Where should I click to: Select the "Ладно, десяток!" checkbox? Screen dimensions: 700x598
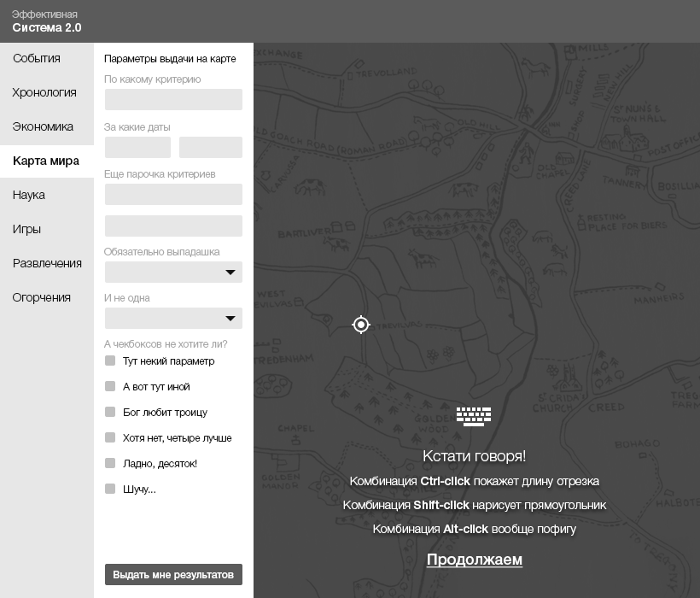pyautogui.click(x=109, y=463)
